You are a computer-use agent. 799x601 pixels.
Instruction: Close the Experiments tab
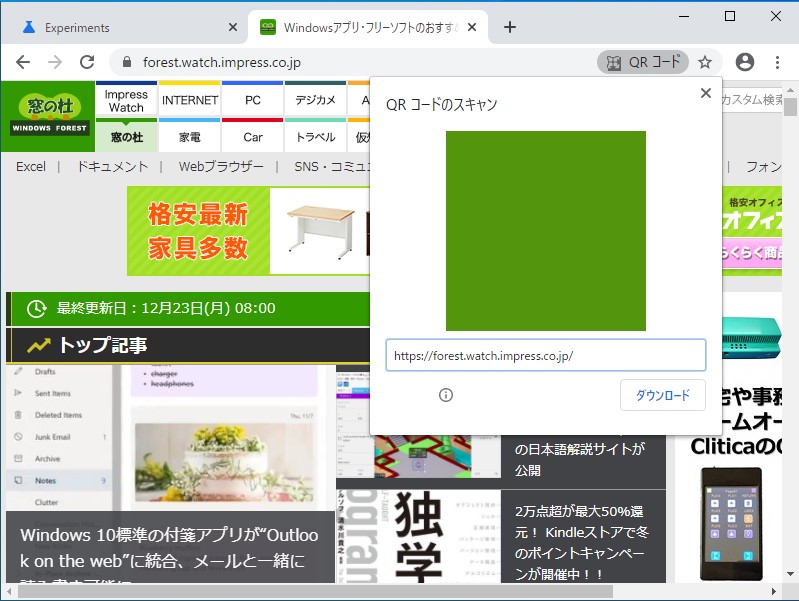pos(233,27)
